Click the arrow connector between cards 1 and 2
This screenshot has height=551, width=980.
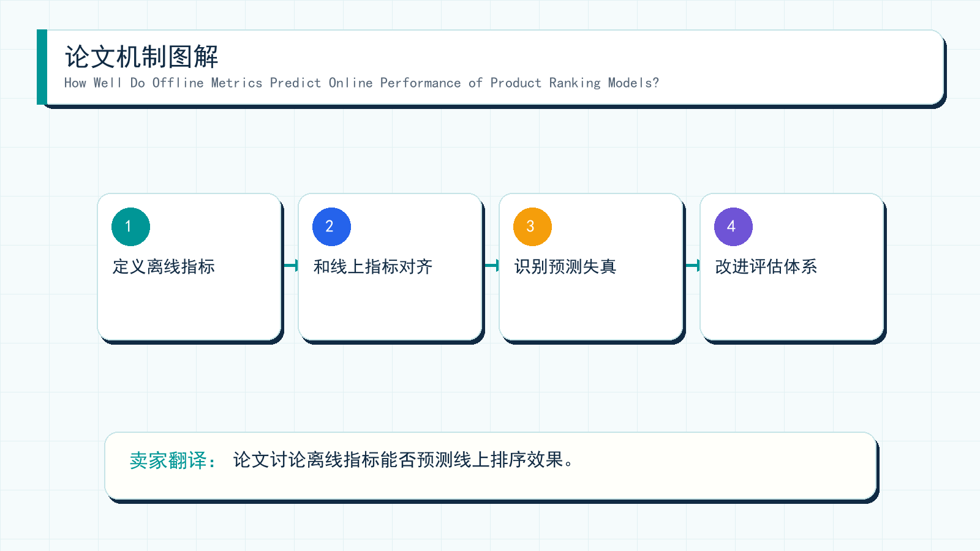[290, 265]
